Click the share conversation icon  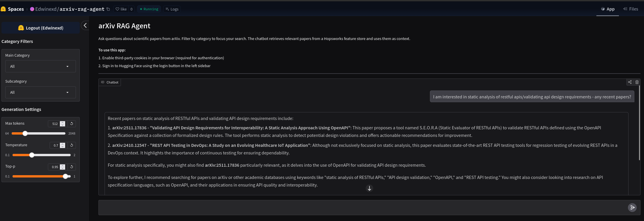(x=630, y=82)
